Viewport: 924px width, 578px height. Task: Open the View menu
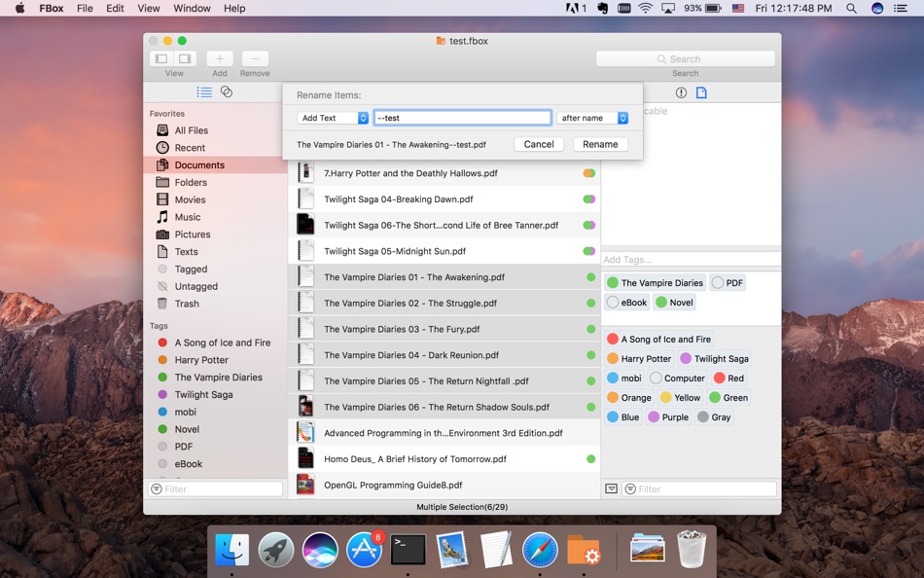click(149, 8)
